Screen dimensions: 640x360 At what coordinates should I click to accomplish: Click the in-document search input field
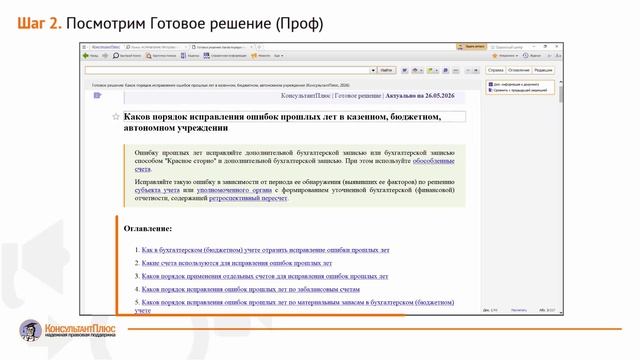point(227,70)
